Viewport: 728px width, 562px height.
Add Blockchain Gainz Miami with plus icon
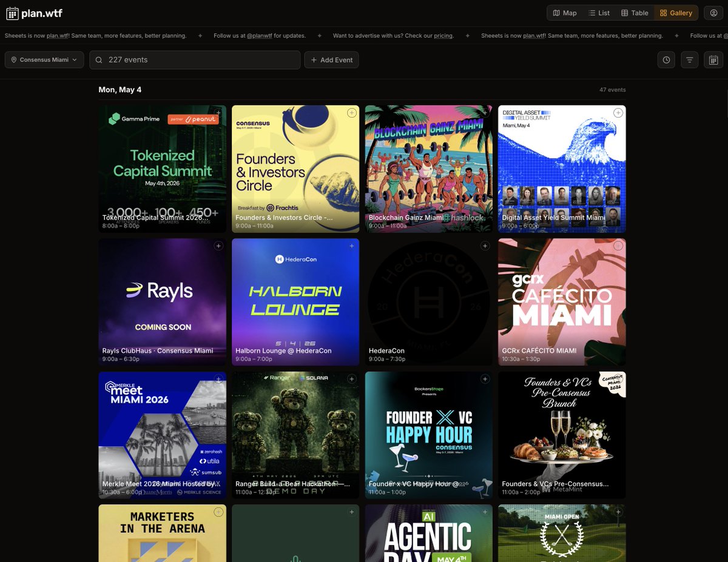click(485, 113)
